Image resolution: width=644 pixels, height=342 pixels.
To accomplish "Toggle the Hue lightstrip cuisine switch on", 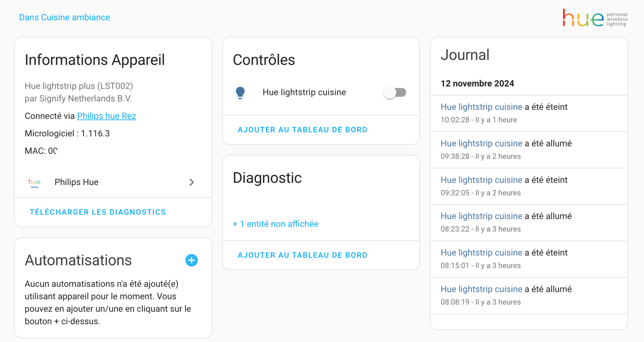I will click(x=395, y=93).
